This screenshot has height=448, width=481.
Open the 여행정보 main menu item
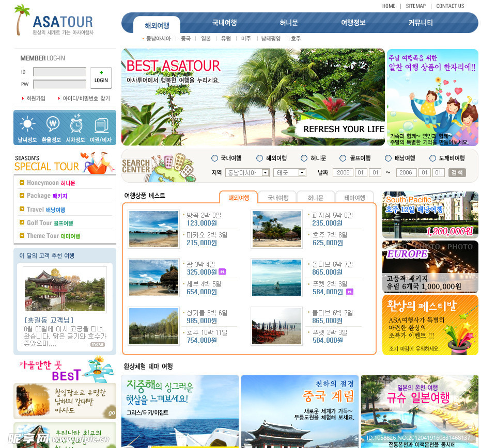pos(353,22)
